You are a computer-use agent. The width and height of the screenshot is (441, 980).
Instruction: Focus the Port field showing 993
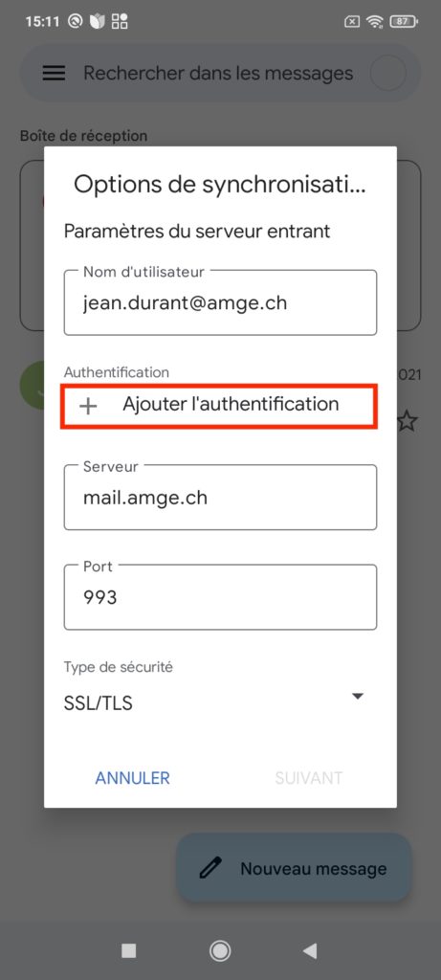[x=220, y=597]
